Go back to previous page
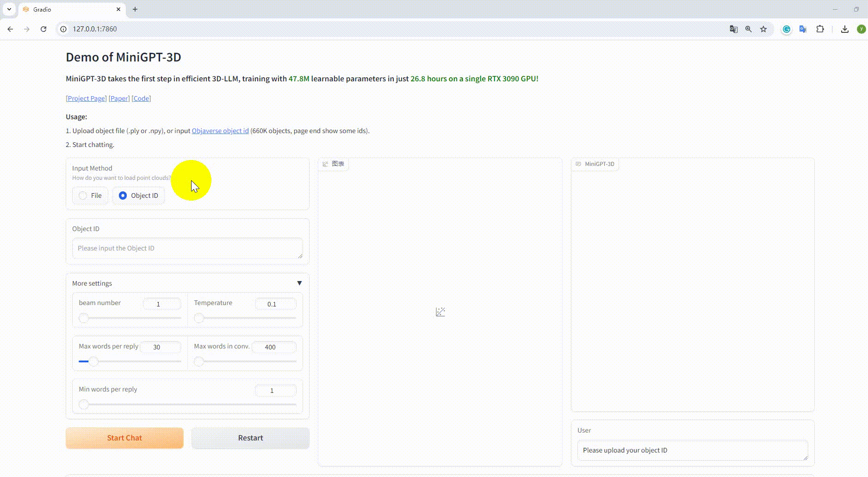Screen dimensions: 868x477 [x=10, y=29]
